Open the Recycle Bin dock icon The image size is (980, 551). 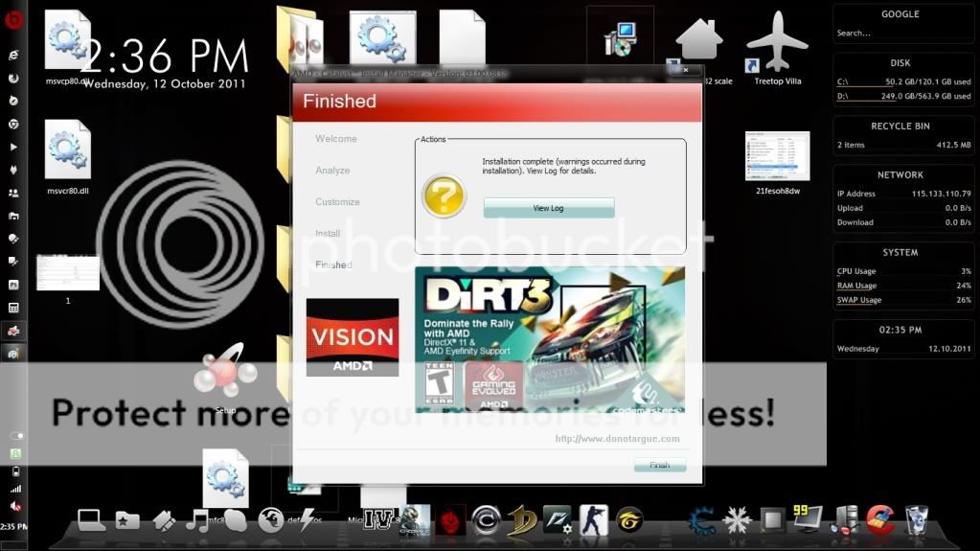(x=916, y=519)
